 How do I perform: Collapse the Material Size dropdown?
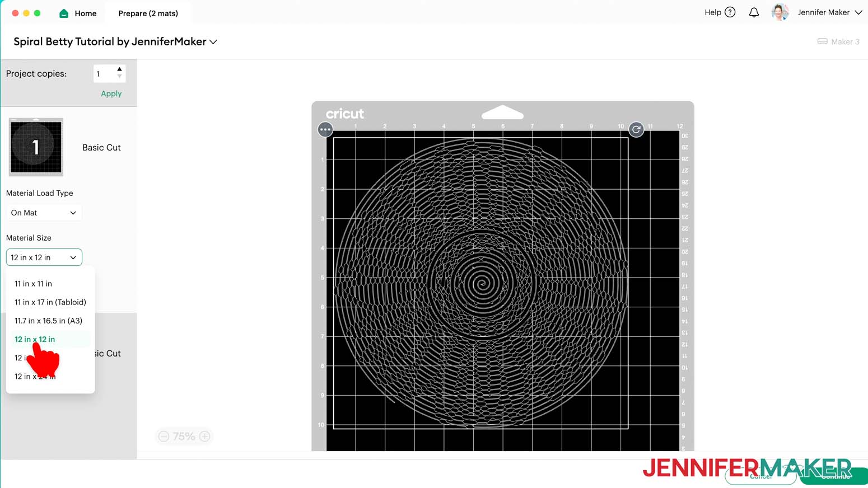[44, 257]
